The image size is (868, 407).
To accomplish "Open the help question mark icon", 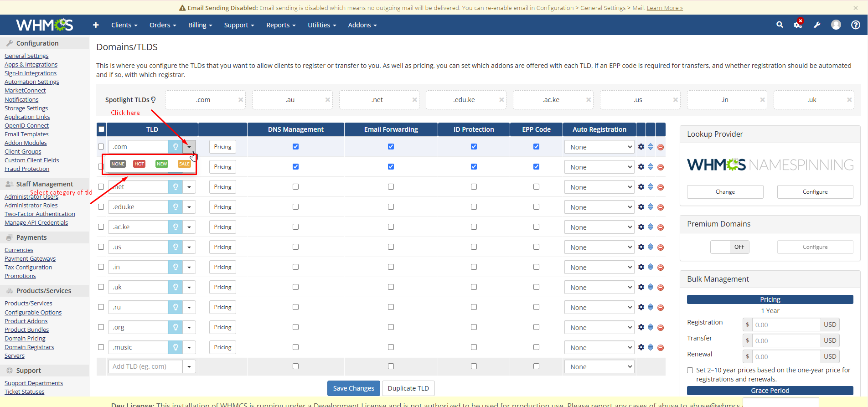I will click(x=855, y=25).
